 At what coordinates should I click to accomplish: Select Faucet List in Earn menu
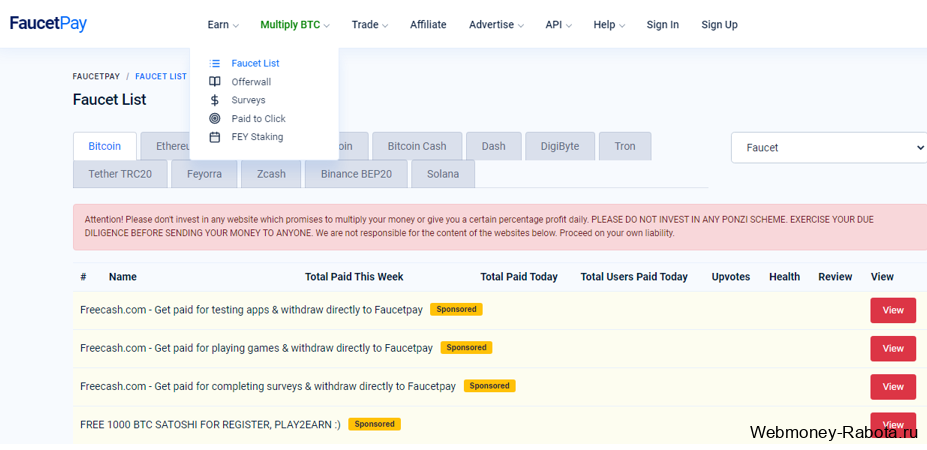(255, 63)
